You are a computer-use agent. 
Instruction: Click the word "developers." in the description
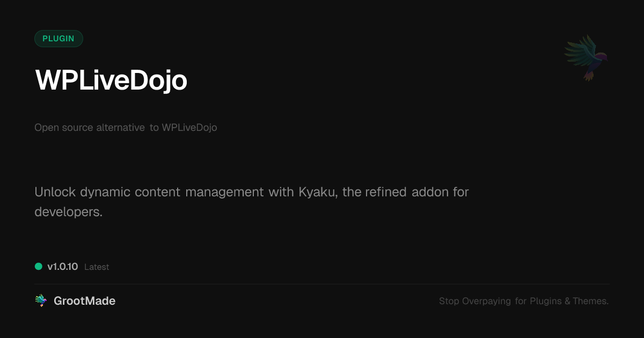(68, 212)
